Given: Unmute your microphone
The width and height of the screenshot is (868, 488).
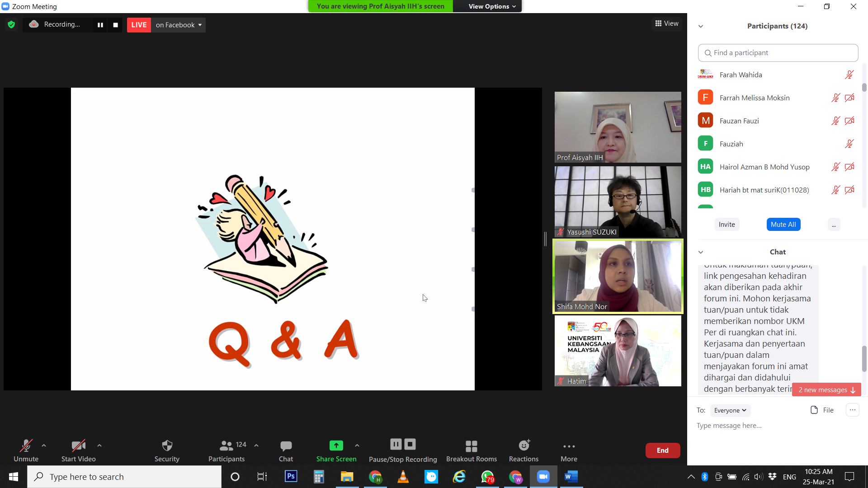Looking at the screenshot, I should pyautogui.click(x=26, y=446).
